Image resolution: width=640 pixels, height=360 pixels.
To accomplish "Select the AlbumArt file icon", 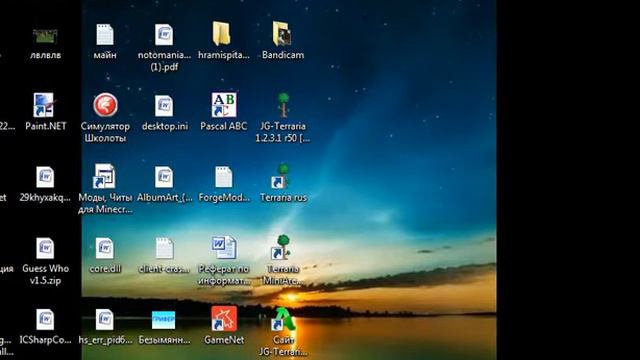I will (x=164, y=177).
